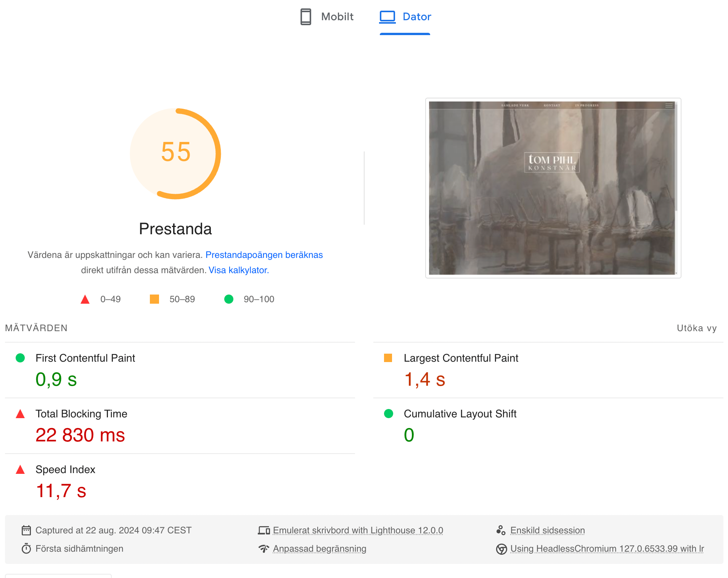The height and width of the screenshot is (578, 728).
Task: Expand the First Contentful Paint metric
Action: [85, 358]
